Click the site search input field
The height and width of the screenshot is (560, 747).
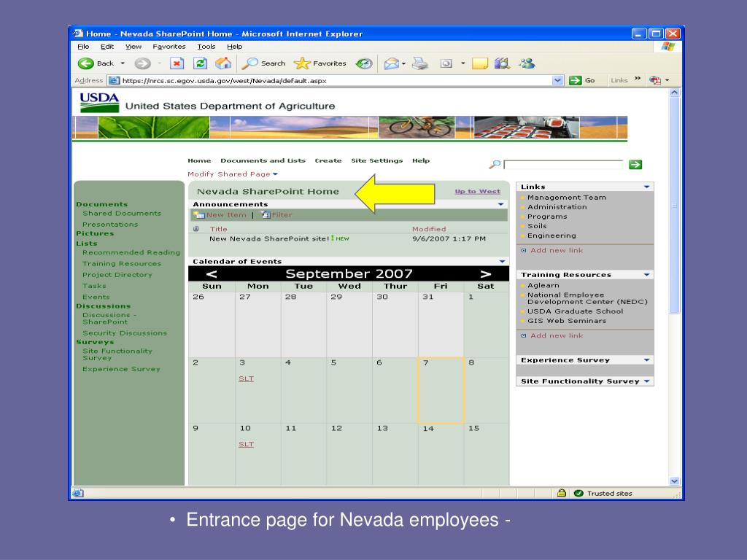click(563, 165)
